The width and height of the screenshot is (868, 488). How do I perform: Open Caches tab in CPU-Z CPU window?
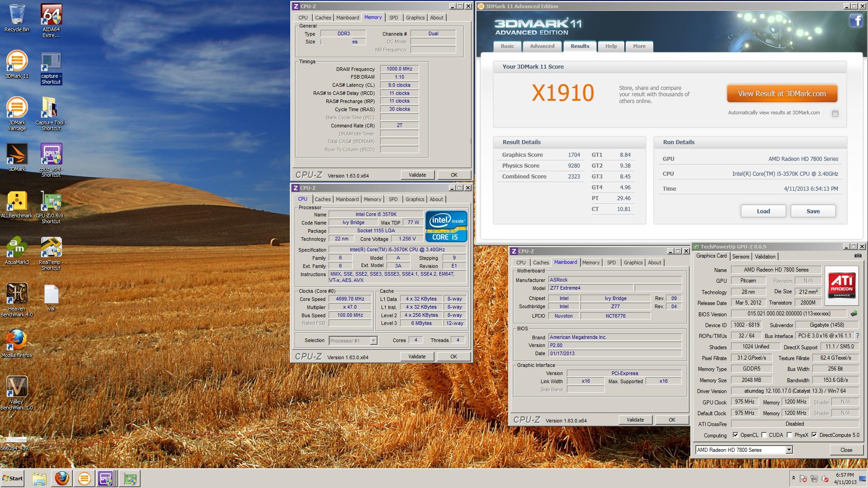[323, 199]
